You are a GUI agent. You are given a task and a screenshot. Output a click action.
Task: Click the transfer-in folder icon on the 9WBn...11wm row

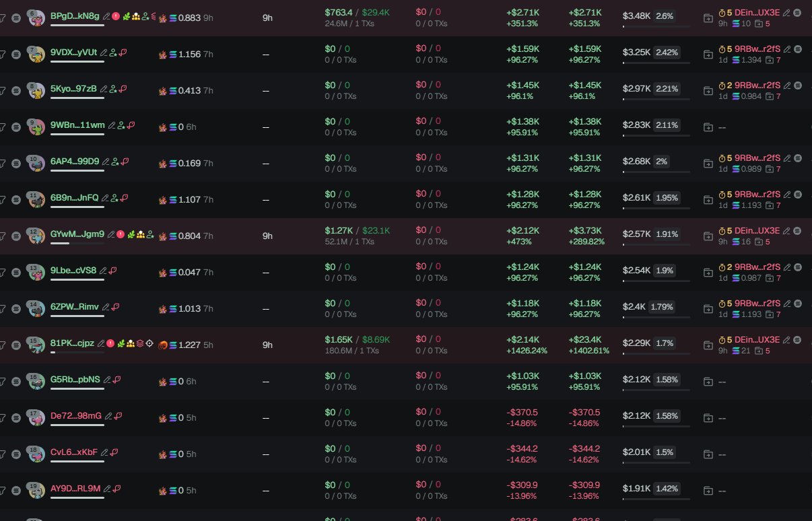[x=708, y=127]
